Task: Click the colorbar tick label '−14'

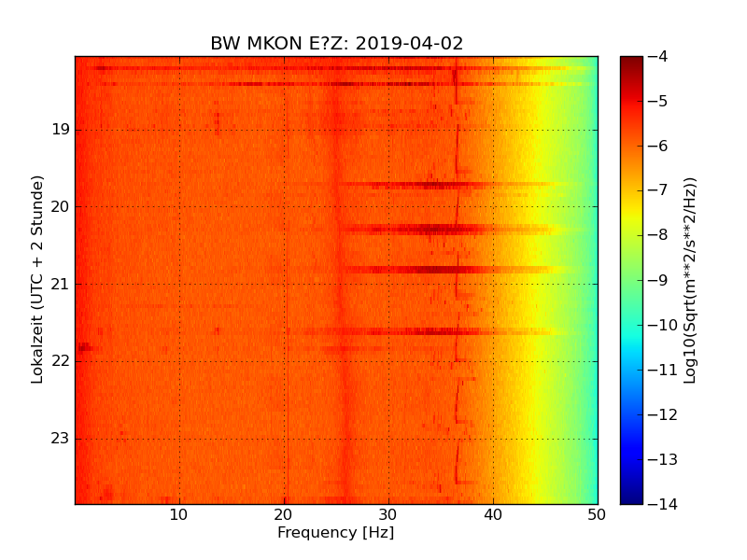Action: click(663, 504)
